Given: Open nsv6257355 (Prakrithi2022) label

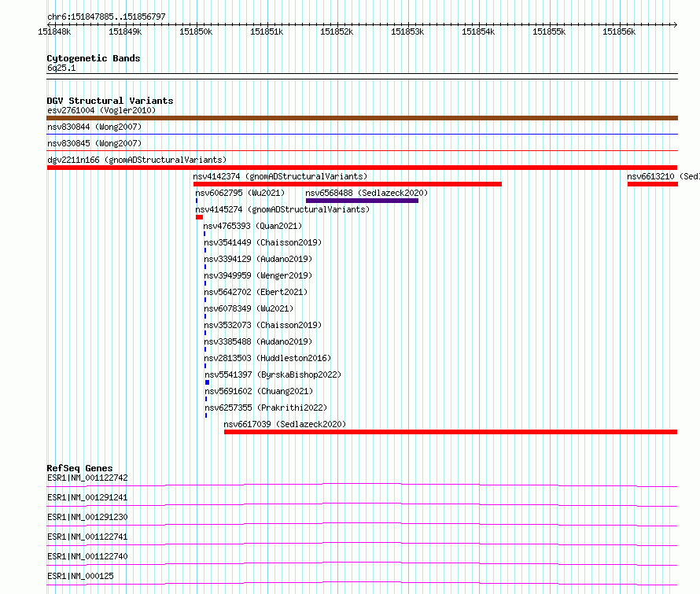Looking at the screenshot, I should [x=266, y=408].
